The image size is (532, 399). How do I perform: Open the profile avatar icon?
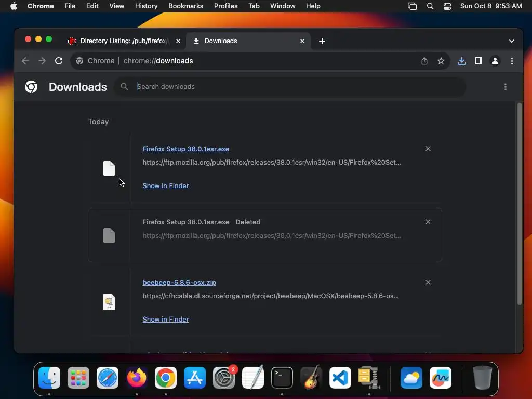[495, 61]
